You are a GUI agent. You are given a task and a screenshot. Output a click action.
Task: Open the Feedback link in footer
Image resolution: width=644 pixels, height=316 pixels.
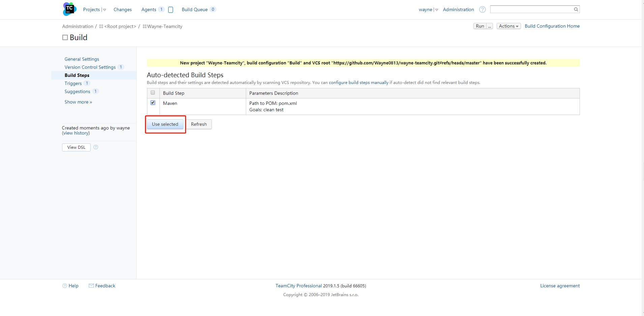(x=105, y=286)
